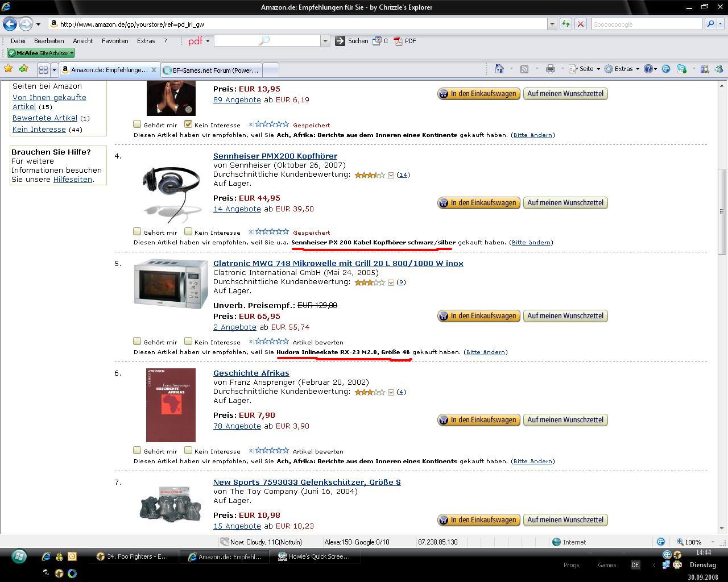Clear rating X for Sennheiser PMX200 stars
This screenshot has height=582, width=728.
[x=251, y=232]
